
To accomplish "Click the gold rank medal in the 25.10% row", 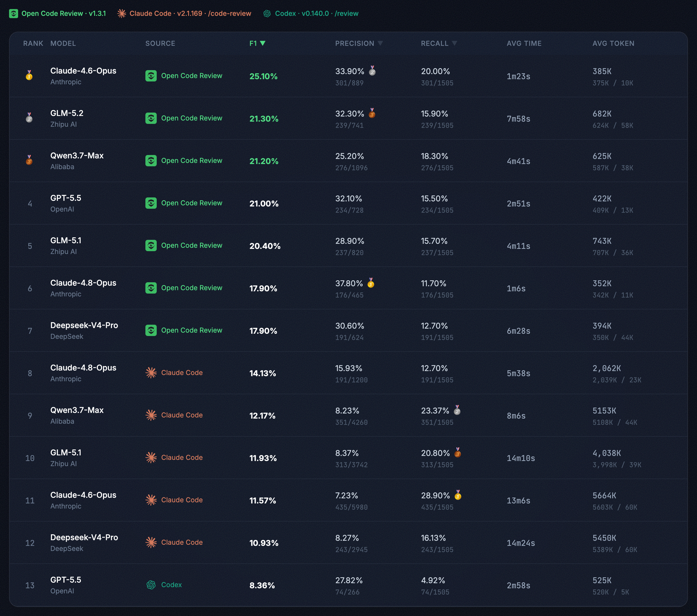I will [x=29, y=75].
